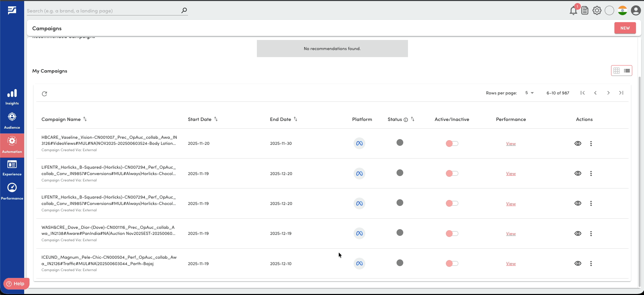
Task: Open more actions for Vaseline campaign
Action: tap(591, 143)
